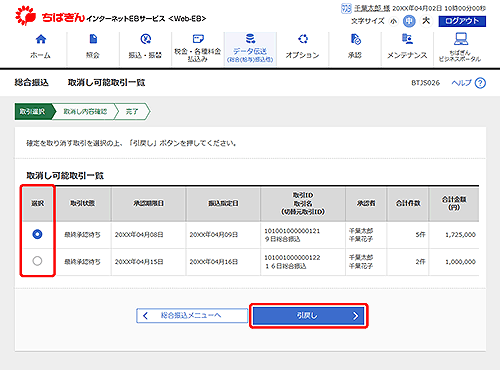Click the １６日総合振込 transaction name

pos(285,266)
